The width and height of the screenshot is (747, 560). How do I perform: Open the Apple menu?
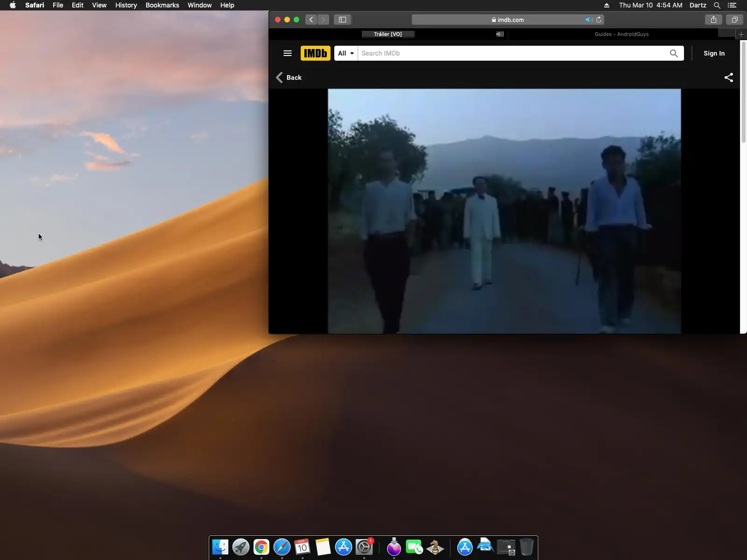13,5
